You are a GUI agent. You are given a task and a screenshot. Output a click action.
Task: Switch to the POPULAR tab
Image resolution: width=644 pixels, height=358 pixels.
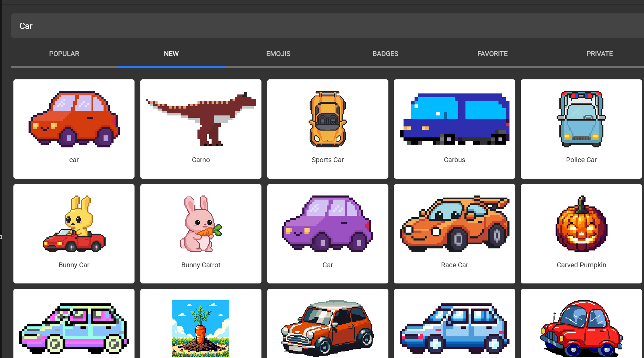click(64, 54)
